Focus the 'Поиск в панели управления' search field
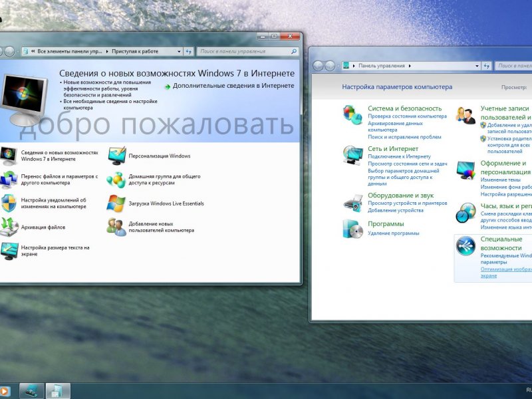This screenshot has width=532, height=399. (x=247, y=52)
